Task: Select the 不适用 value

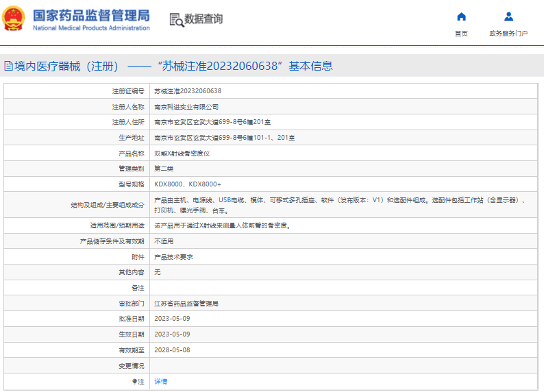Action: pos(164,241)
